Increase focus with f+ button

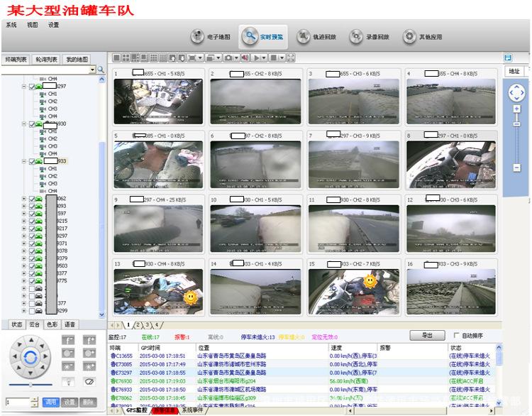point(89,340)
